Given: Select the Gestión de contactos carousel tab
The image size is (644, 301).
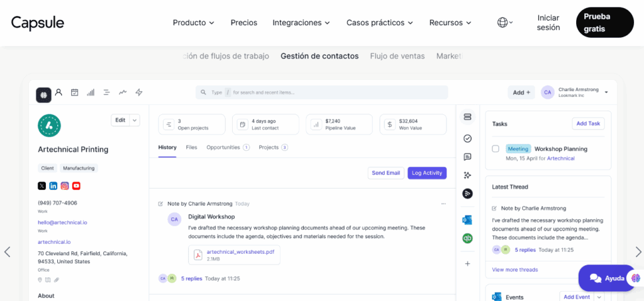Looking at the screenshot, I should click(x=319, y=56).
